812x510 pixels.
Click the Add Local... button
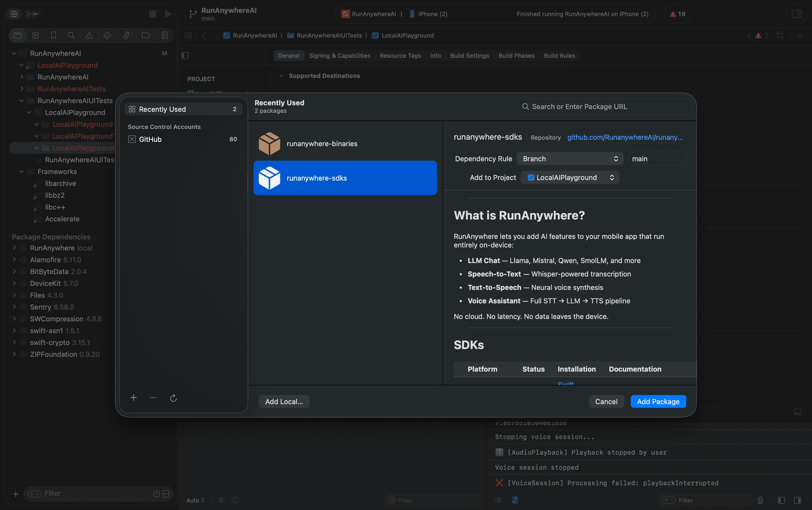(284, 401)
